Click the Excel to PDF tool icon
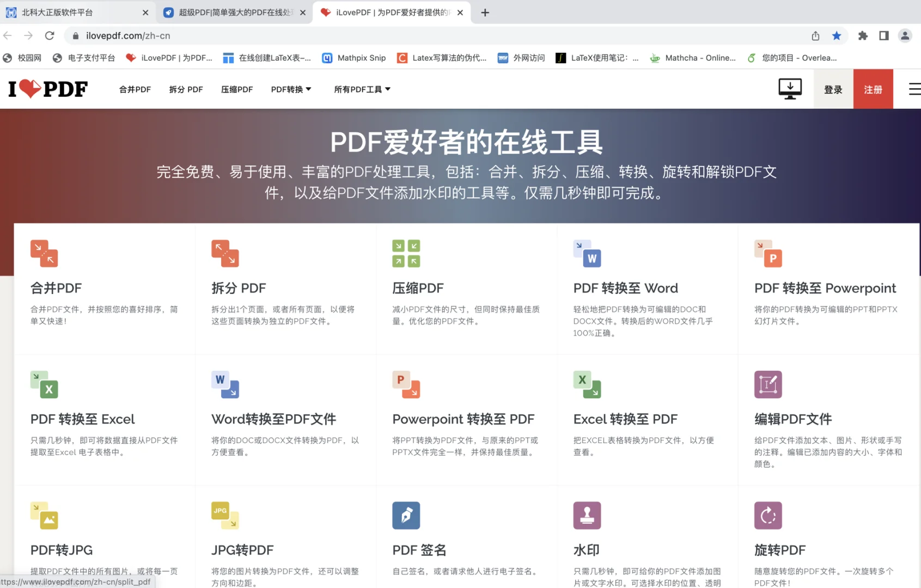921x588 pixels. click(587, 384)
